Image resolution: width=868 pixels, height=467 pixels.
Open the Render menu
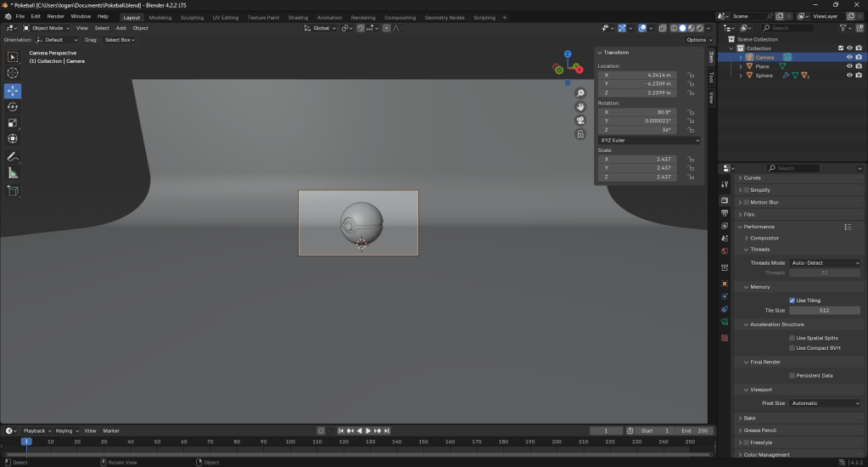(55, 16)
